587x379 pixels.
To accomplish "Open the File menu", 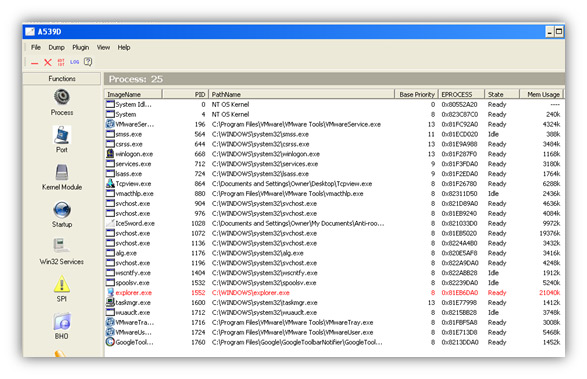I will click(x=36, y=47).
